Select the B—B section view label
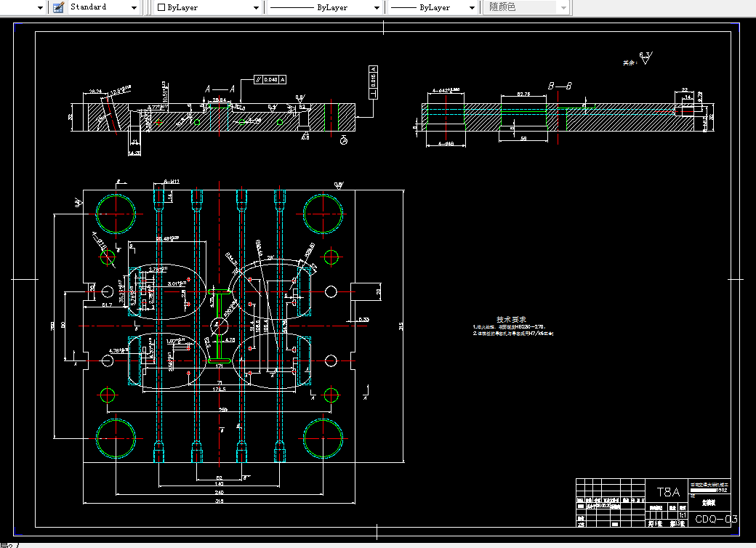Image resolution: width=756 pixels, height=548 pixels. [x=560, y=86]
